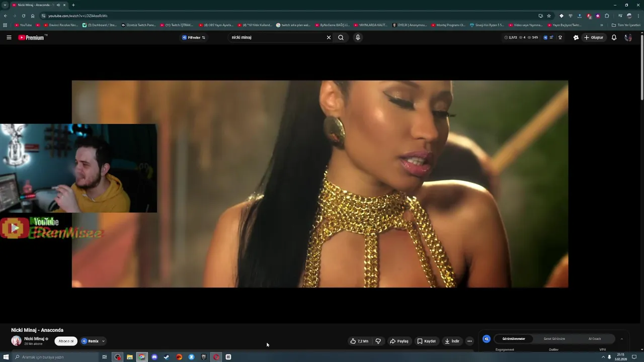The image size is (644, 362).
Task: Click the magnifier search button
Action: tap(341, 37)
